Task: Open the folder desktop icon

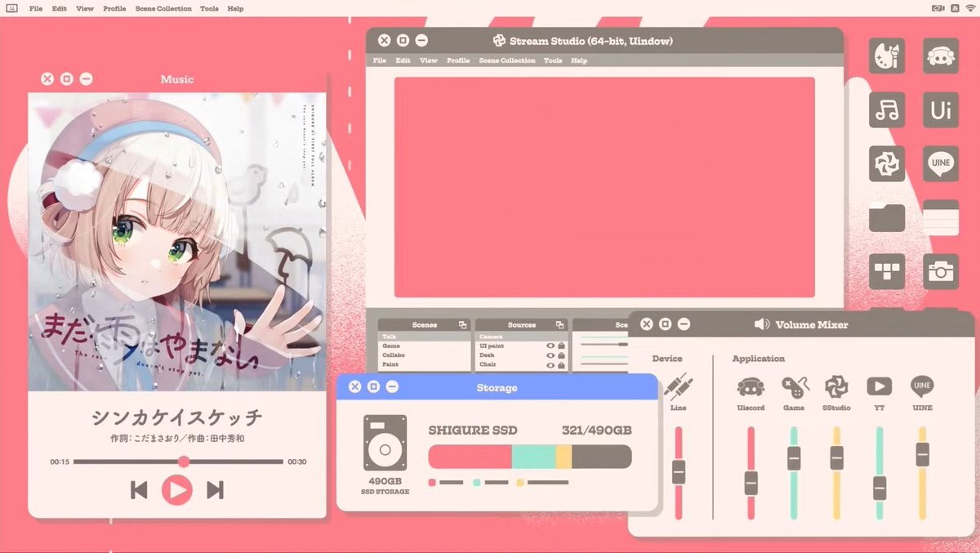Action: (887, 218)
